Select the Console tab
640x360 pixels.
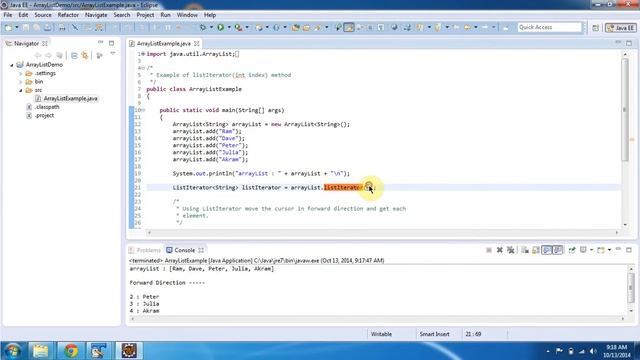click(184, 250)
